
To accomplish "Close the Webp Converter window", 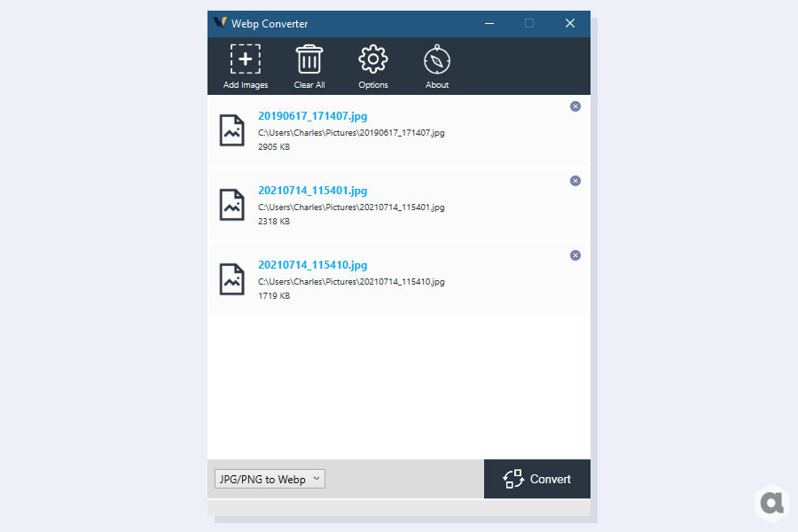I will pos(570,23).
